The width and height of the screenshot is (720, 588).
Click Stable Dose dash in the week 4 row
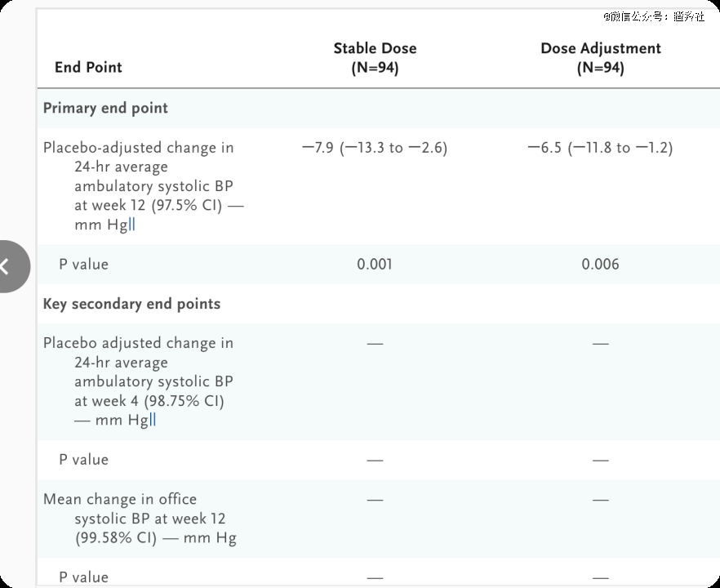point(375,344)
